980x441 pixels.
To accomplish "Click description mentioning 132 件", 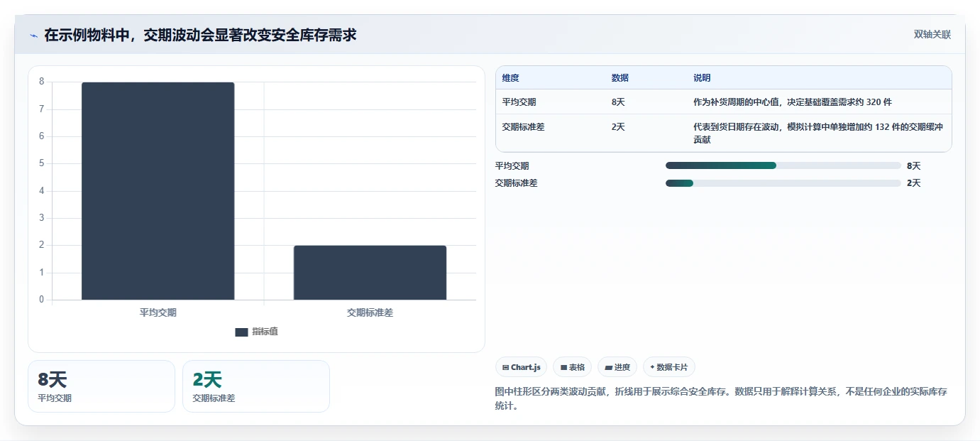I will point(817,134).
